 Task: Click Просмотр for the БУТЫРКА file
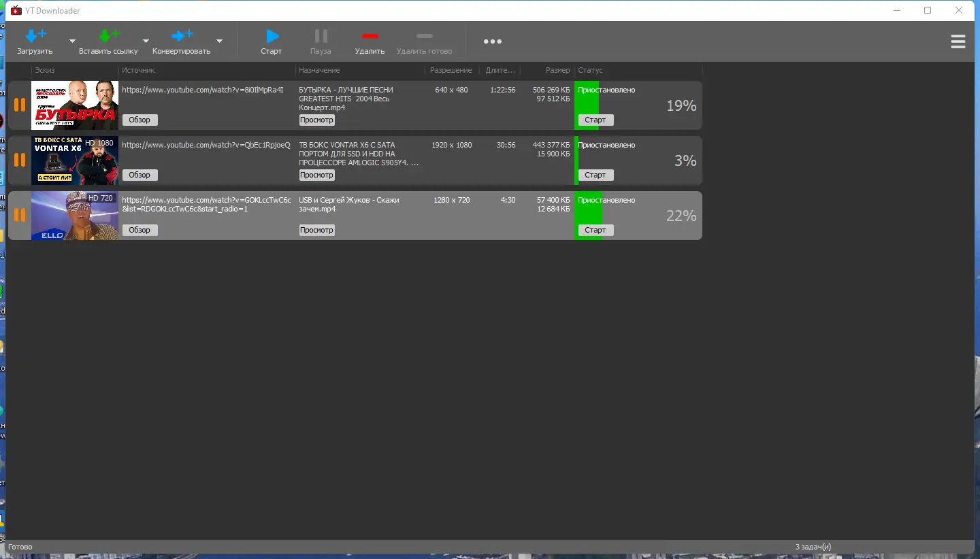(317, 120)
